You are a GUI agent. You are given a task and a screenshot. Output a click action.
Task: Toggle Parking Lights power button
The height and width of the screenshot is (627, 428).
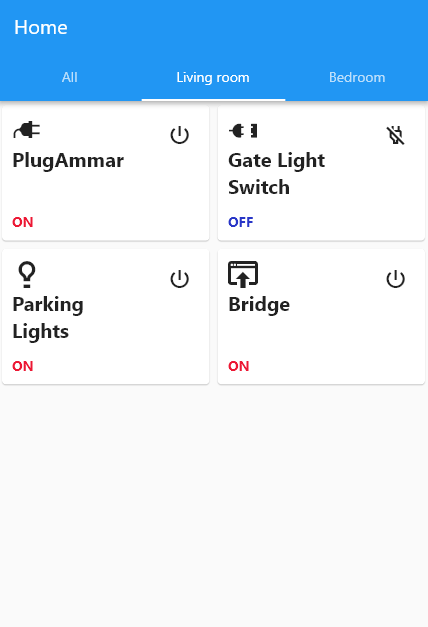click(x=180, y=279)
